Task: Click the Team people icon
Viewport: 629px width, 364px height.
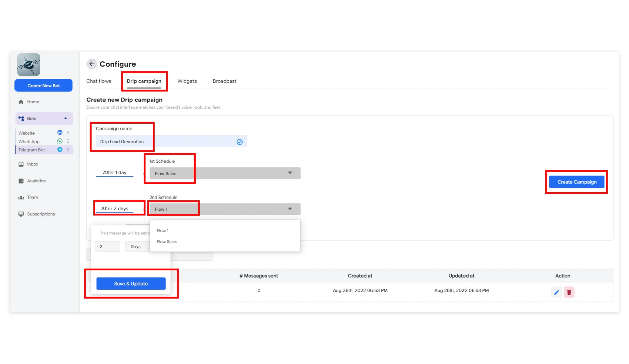Action: tap(21, 198)
